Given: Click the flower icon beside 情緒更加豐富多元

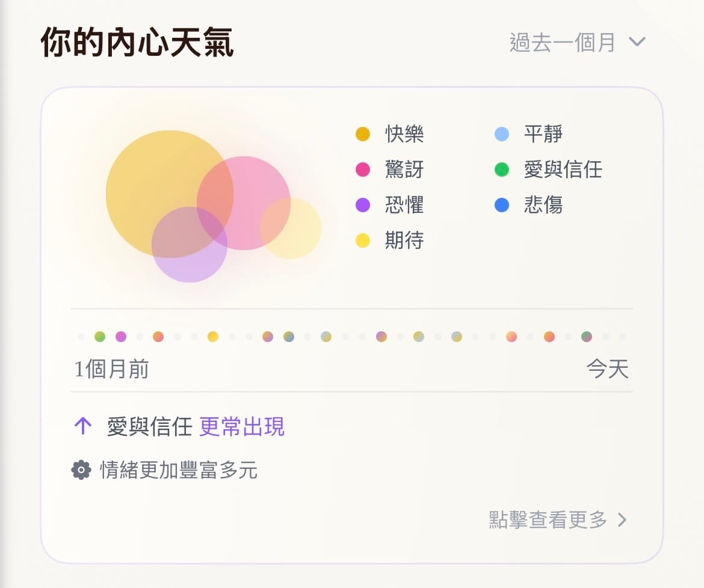Looking at the screenshot, I should 81,470.
